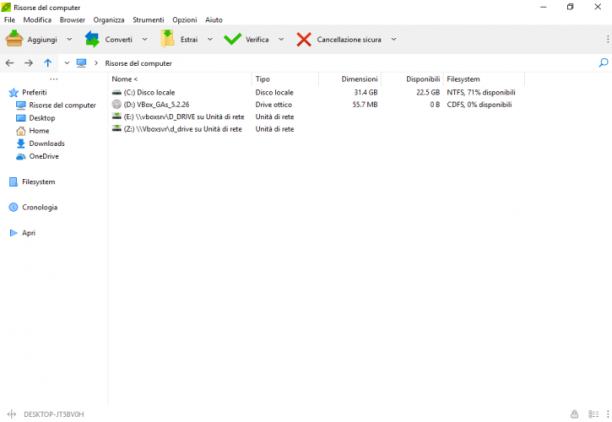Click the Cancellazione sicura red X icon
This screenshot has height=422, width=612.
click(304, 39)
